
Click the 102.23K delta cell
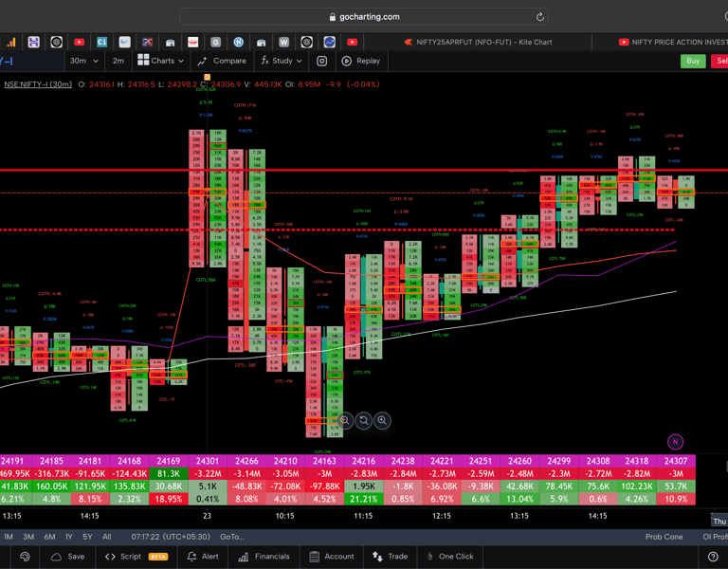click(x=637, y=486)
